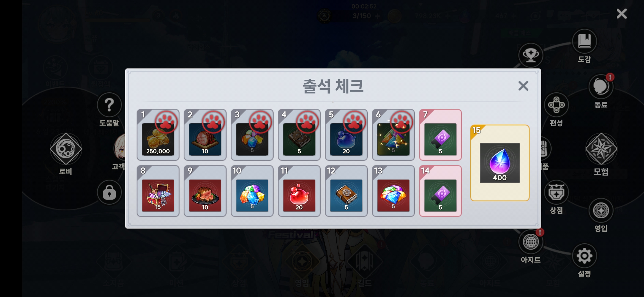The image size is (644, 297).
Task: Open the 동료 companions icon
Action: pos(601,87)
